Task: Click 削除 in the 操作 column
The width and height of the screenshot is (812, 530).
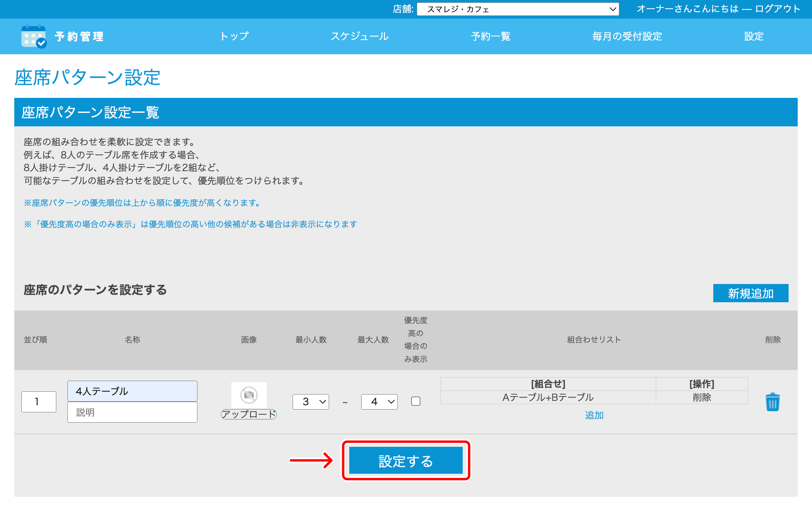Action: pyautogui.click(x=702, y=397)
